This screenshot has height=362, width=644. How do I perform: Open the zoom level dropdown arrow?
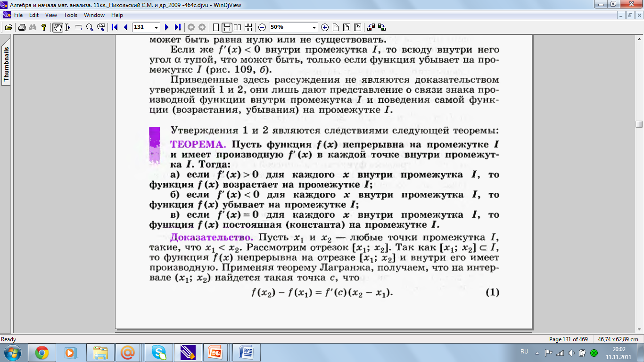314,27
